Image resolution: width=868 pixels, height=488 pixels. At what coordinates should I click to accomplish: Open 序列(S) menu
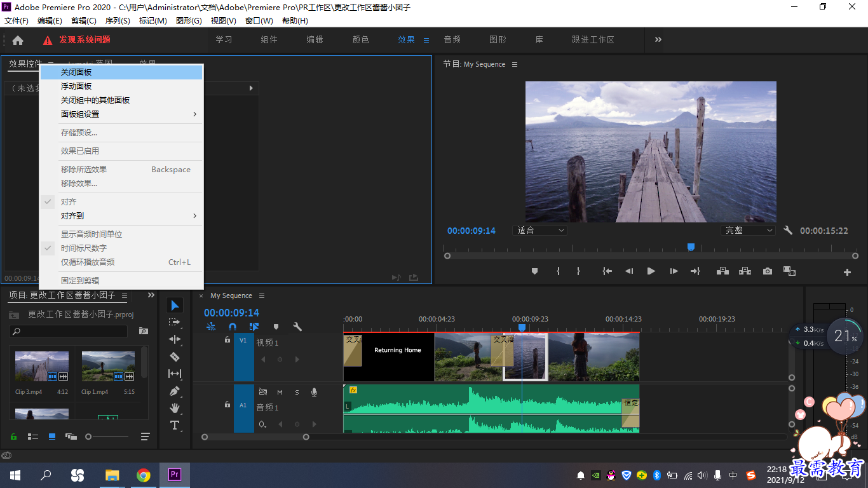[118, 21]
